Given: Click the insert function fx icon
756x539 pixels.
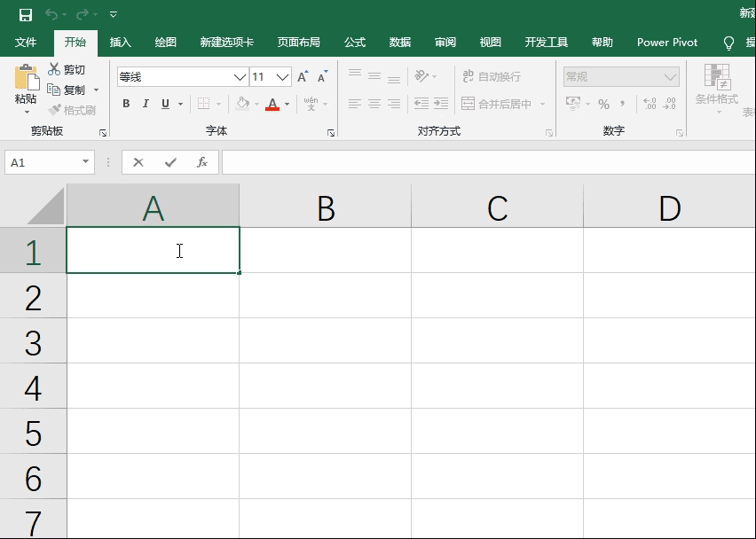Looking at the screenshot, I should coord(202,162).
